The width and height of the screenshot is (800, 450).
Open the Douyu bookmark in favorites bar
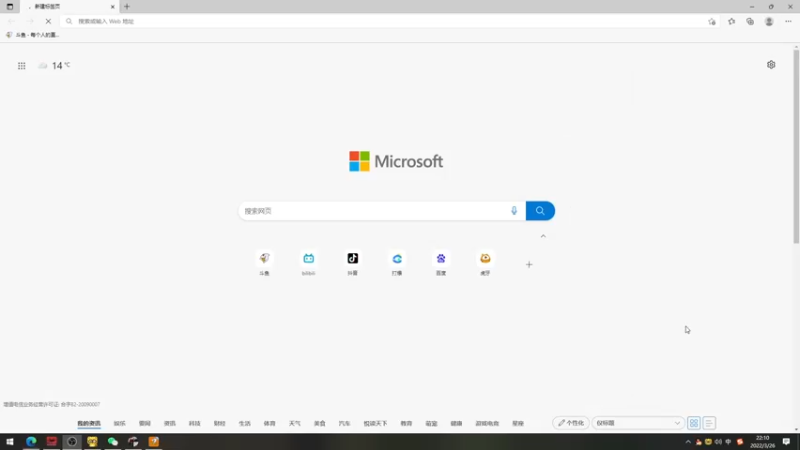pyautogui.click(x=32, y=35)
